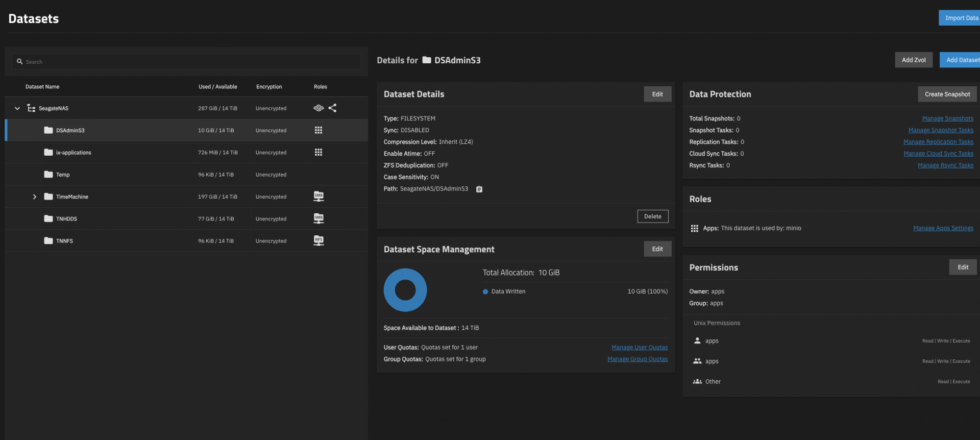
Task: Select the SeagateNAS dataset row name
Action: coord(54,108)
